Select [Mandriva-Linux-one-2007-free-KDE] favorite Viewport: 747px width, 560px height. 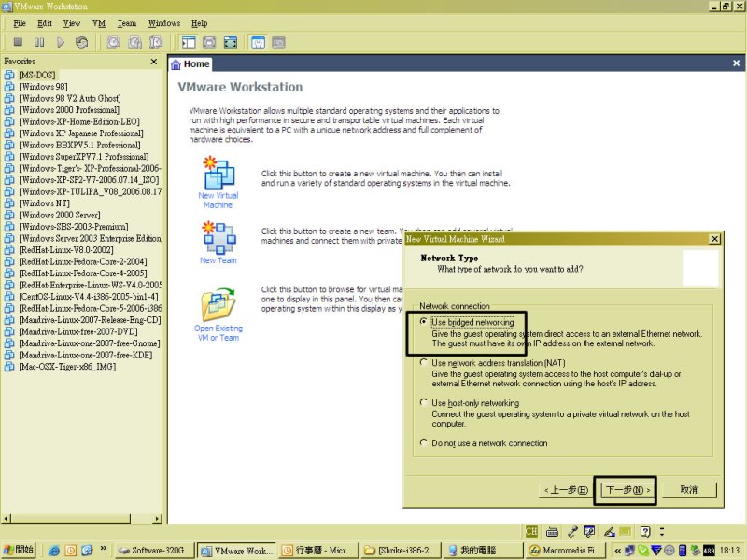(x=85, y=355)
